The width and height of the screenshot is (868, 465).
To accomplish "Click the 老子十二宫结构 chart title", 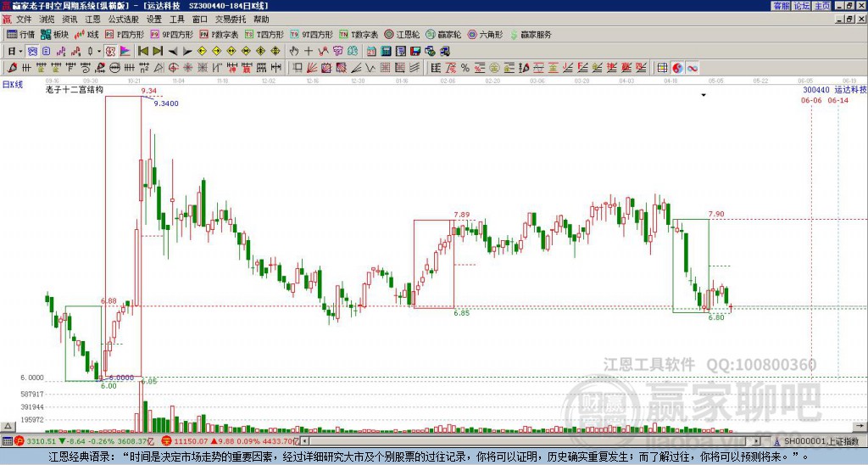I will (x=75, y=89).
